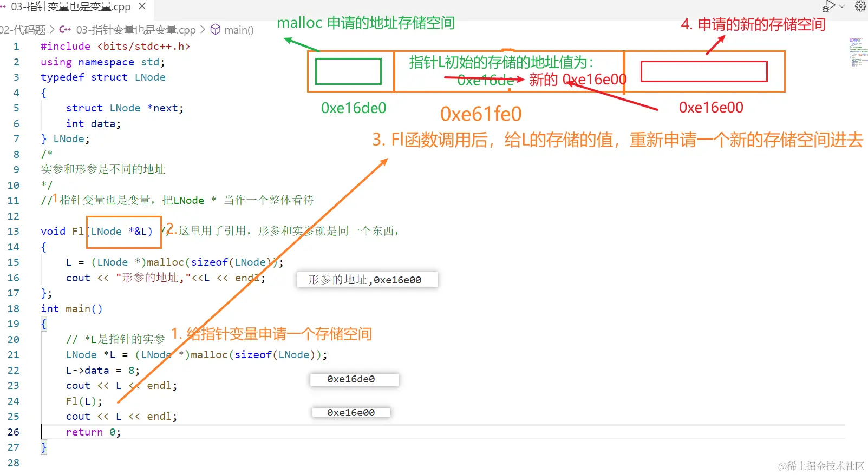Viewport: 868px width, 475px height.
Task: Click the comment '// *L是指针的实参'
Action: (115, 340)
